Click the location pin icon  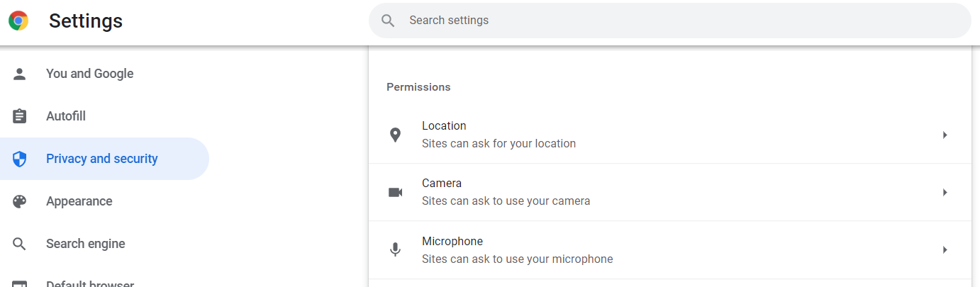tap(396, 135)
